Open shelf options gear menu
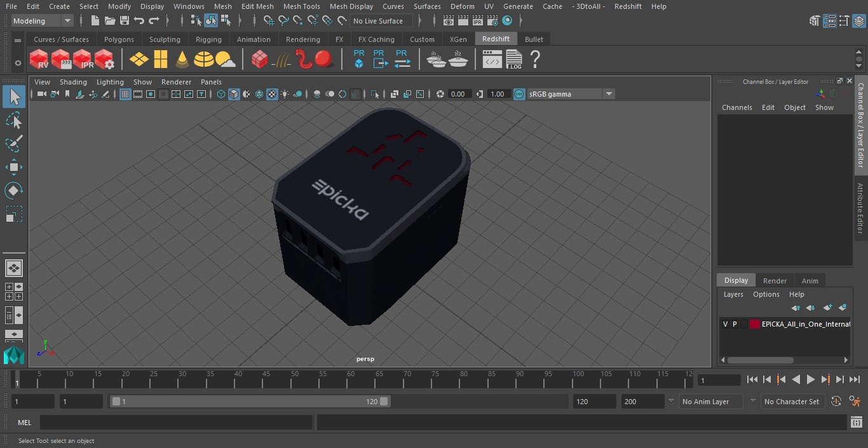Viewport: 868px width, 448px height. [x=18, y=63]
